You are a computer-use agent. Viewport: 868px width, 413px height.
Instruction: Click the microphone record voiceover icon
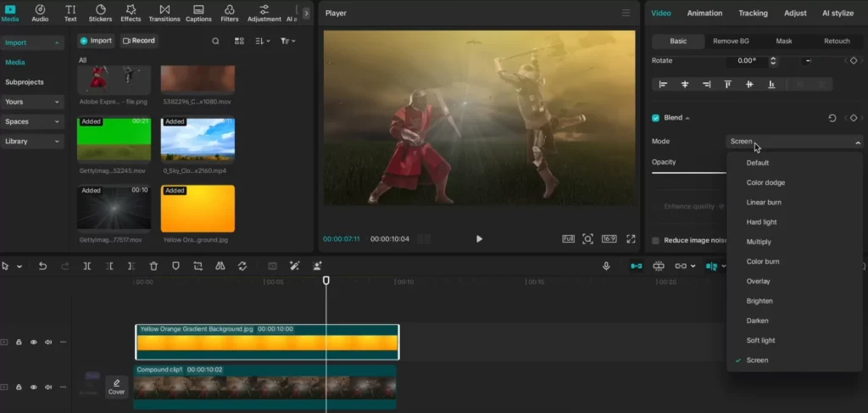click(x=606, y=266)
